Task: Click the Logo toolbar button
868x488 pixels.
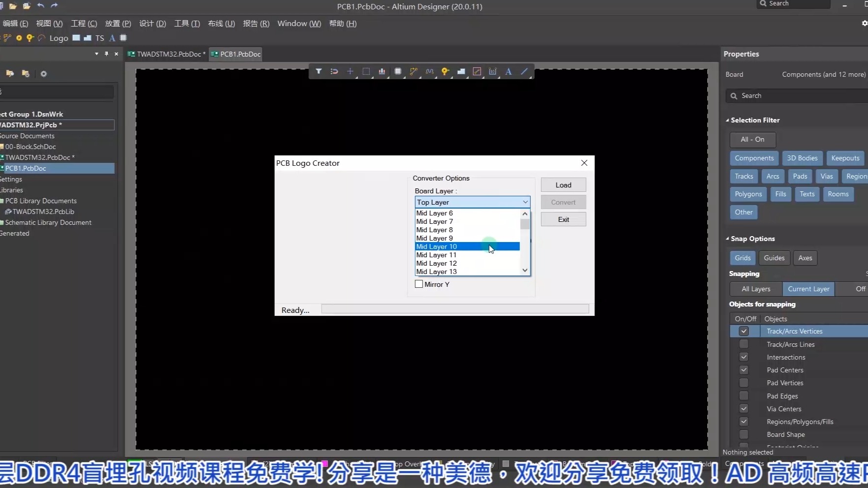Action: tap(59, 38)
